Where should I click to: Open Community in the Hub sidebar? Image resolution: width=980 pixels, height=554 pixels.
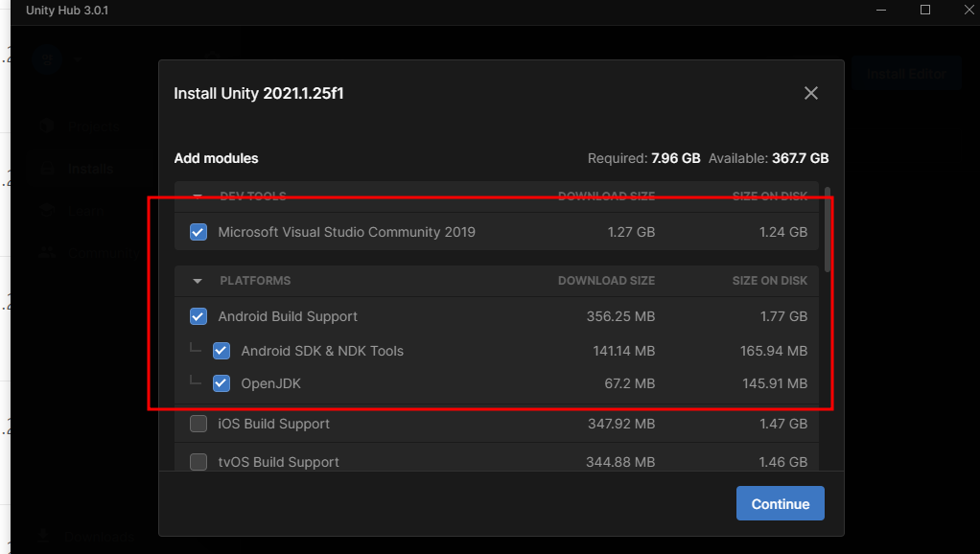105,253
